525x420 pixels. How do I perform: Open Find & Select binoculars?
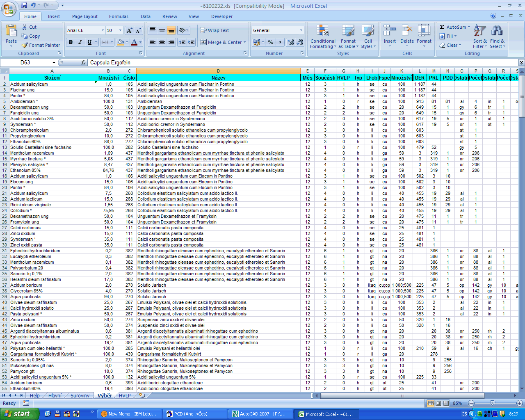click(x=497, y=36)
